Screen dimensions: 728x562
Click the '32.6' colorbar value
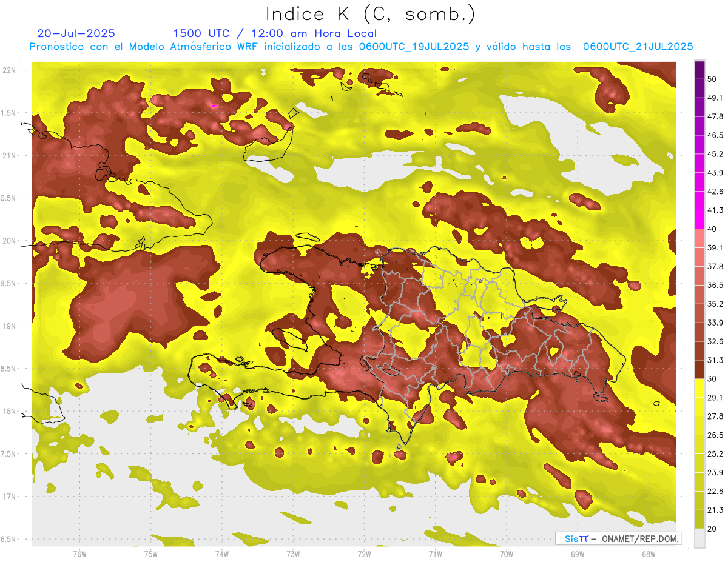click(715, 341)
